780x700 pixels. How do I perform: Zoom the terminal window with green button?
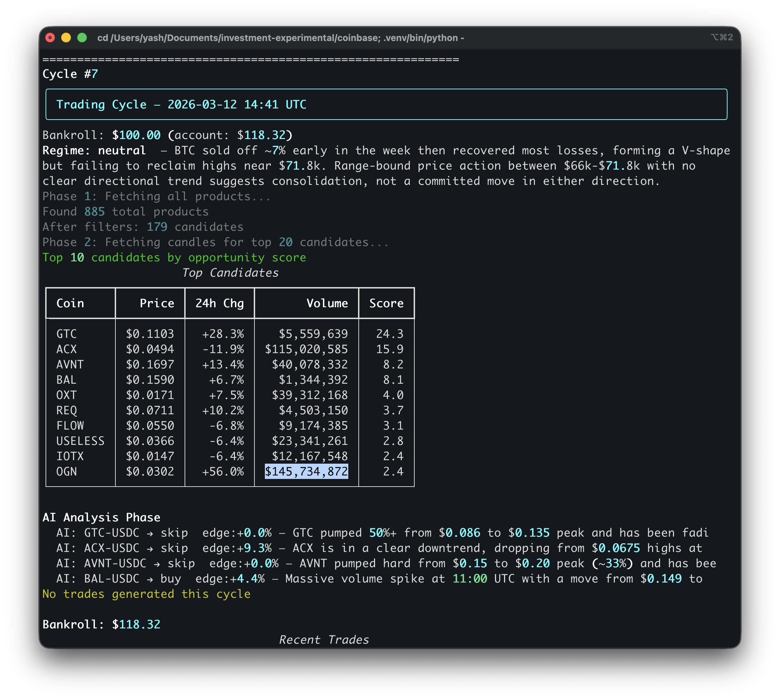pos(82,38)
